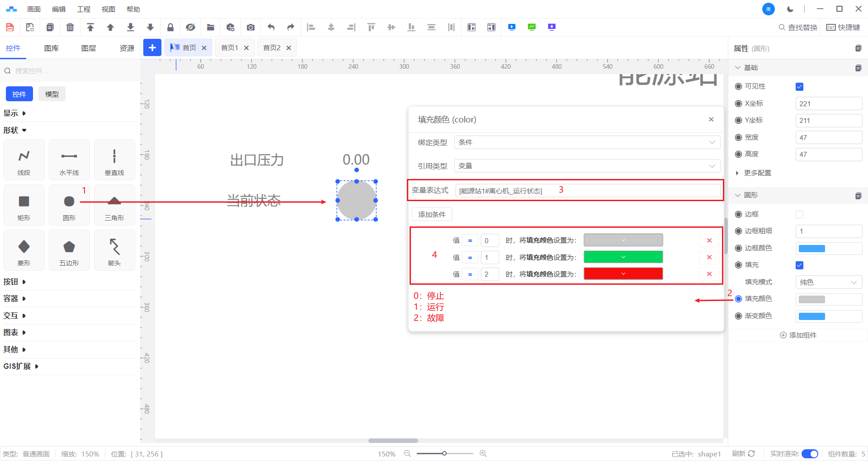
Task: Click the 模型 button
Action: pyautogui.click(x=52, y=94)
